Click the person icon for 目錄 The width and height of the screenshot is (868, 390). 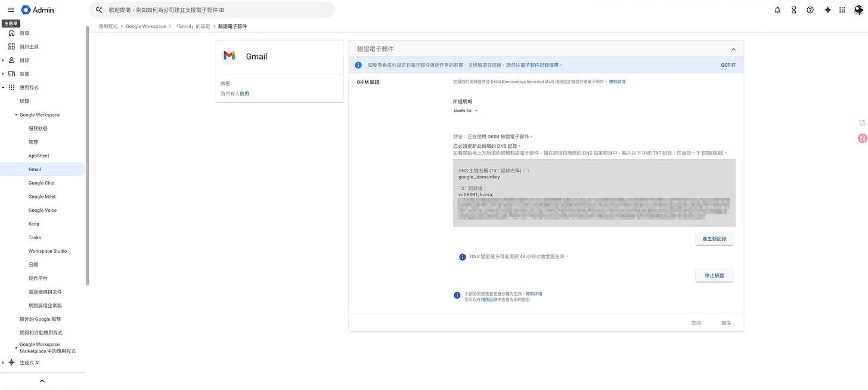11,60
